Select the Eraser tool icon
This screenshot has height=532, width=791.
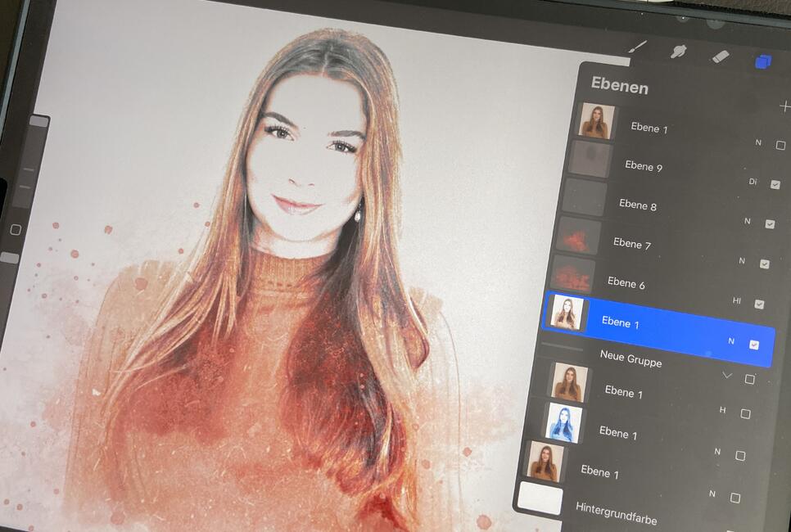[x=720, y=56]
